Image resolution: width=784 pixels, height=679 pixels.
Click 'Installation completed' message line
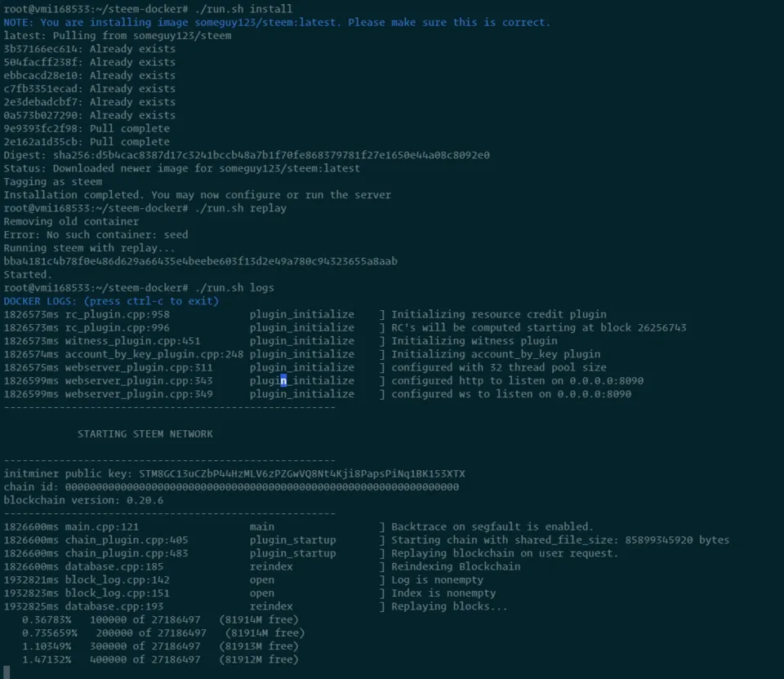[197, 195]
